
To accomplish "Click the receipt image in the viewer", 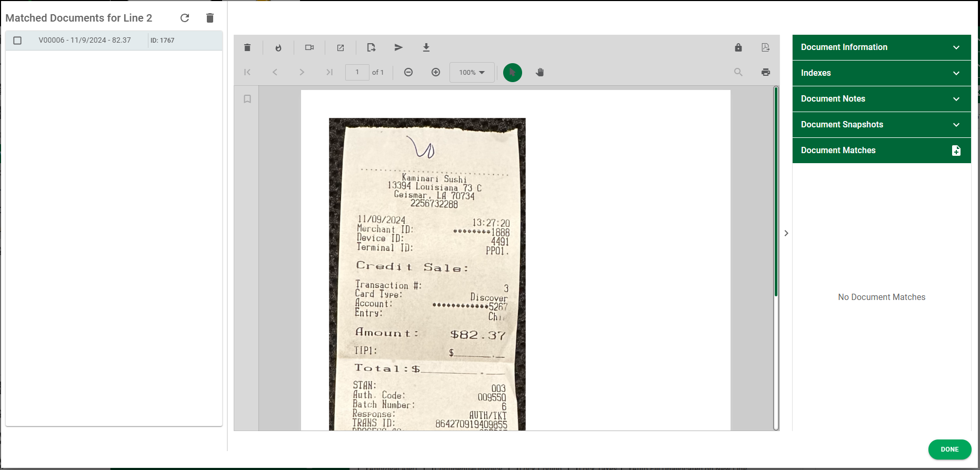I will tap(427, 274).
